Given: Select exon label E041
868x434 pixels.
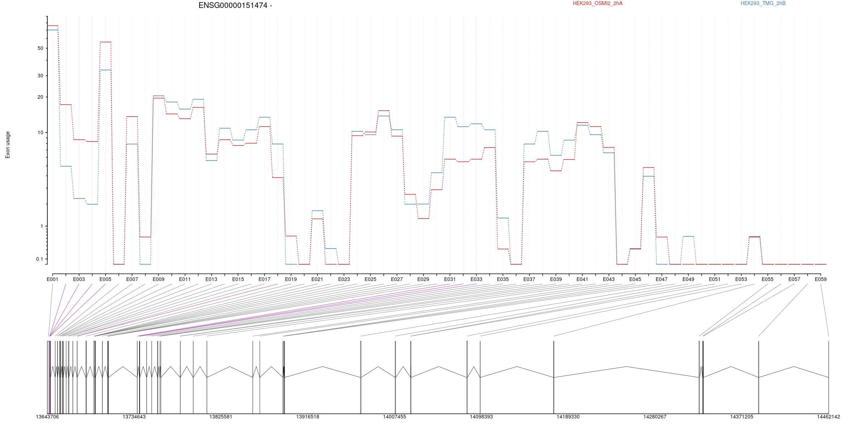Looking at the screenshot, I should (582, 279).
